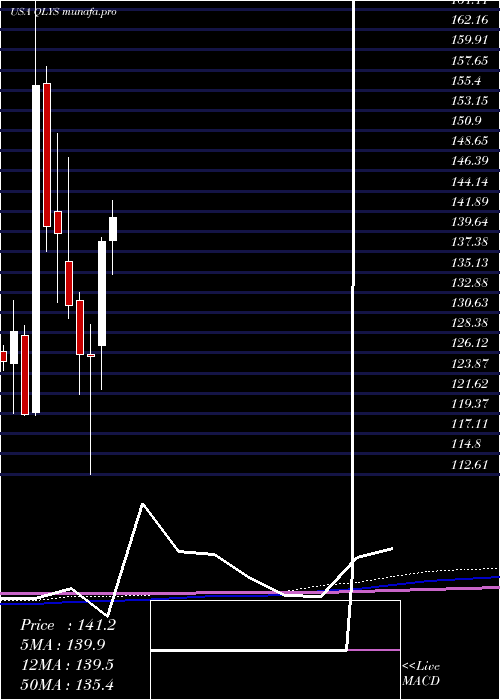
Task: Click the 159.91 price axis label
Action: 470,40
